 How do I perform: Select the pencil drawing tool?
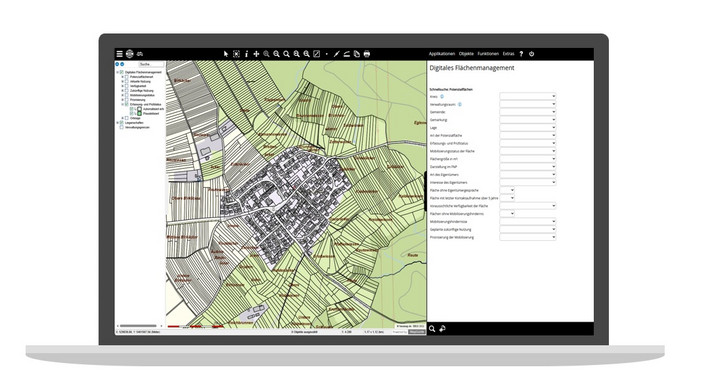[x=336, y=54]
